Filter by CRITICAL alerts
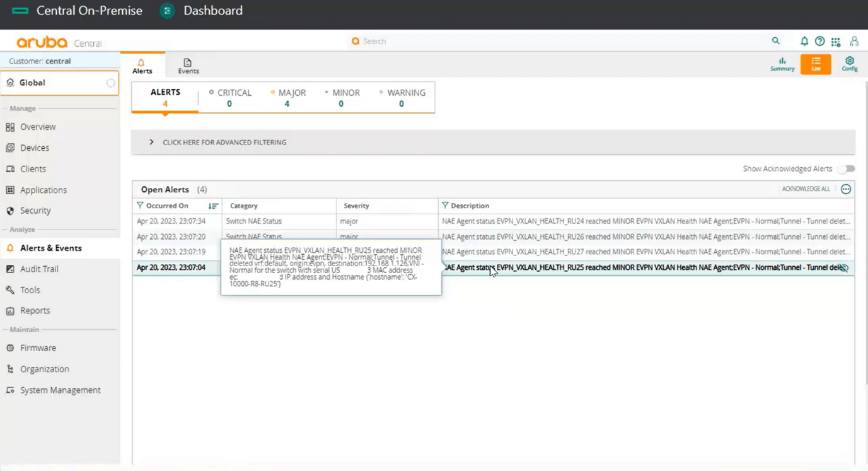Screen dimensions: 868x471 229,98
